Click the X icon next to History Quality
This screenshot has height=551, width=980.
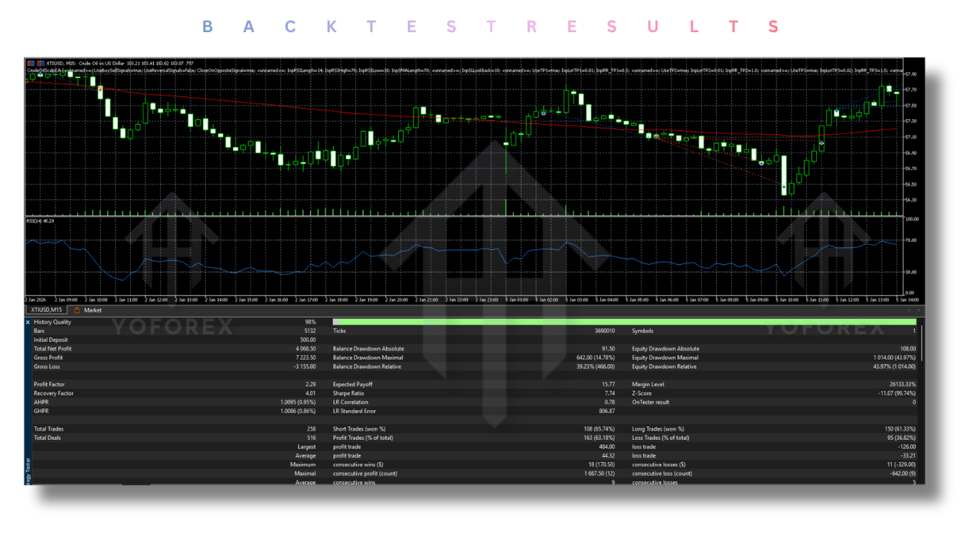28,322
